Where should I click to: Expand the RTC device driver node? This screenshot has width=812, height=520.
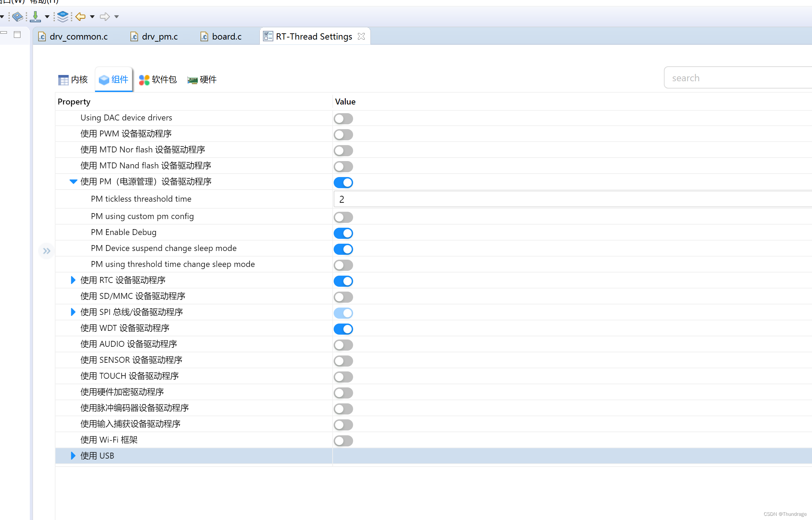pos(73,280)
